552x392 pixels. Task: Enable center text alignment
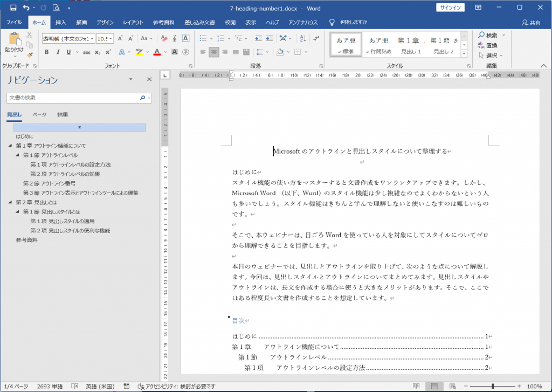[214, 52]
